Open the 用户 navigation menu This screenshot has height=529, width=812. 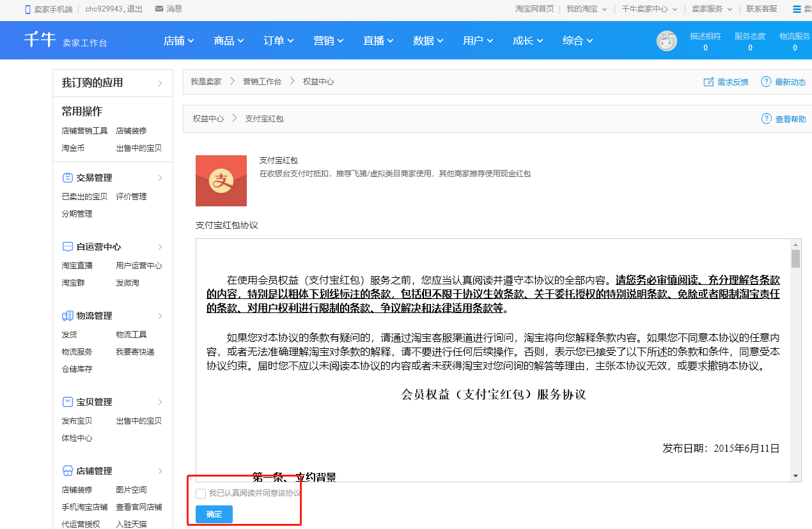coord(478,40)
